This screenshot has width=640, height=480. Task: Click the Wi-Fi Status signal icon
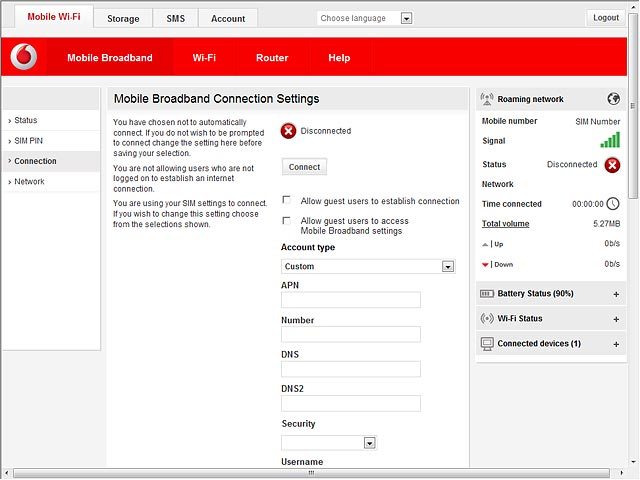point(487,318)
